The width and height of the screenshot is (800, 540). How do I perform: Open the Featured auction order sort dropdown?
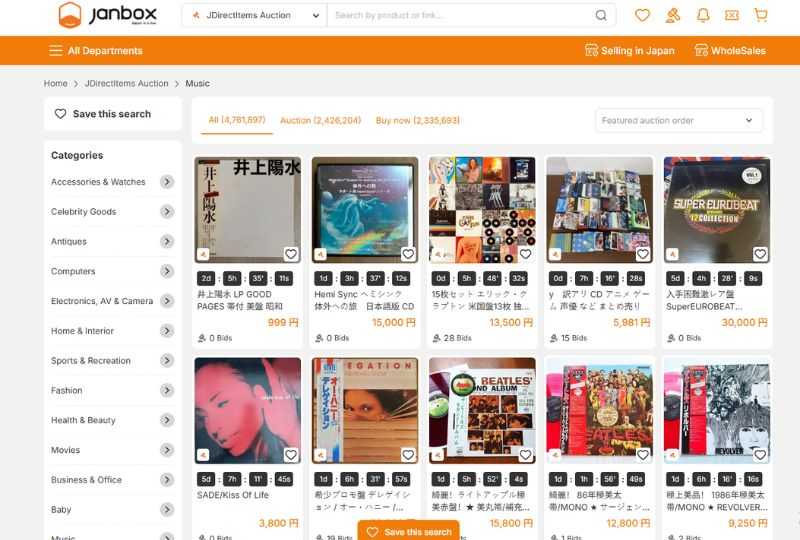click(x=678, y=120)
